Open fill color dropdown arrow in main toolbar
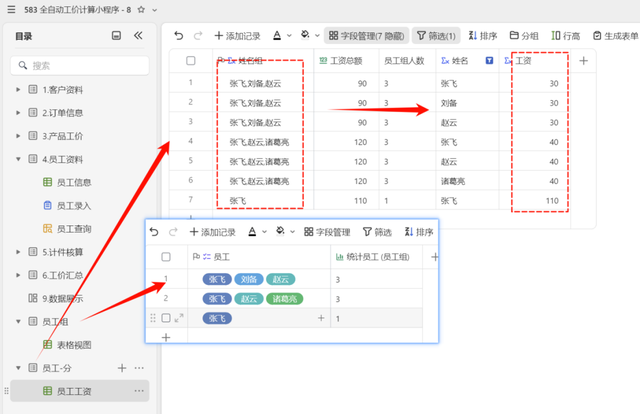This screenshot has width=640, height=414. pos(317,36)
